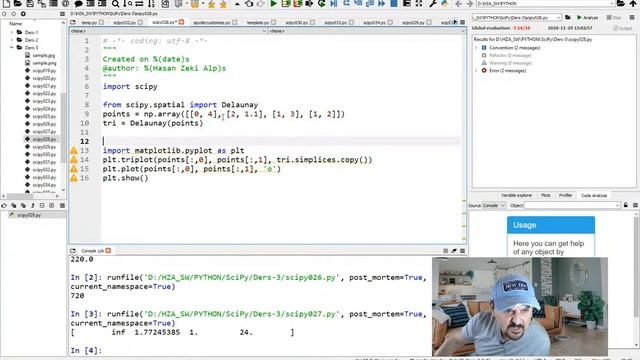Switch to the Code Analysis tab
This screenshot has height=360, width=640.
tap(594, 196)
